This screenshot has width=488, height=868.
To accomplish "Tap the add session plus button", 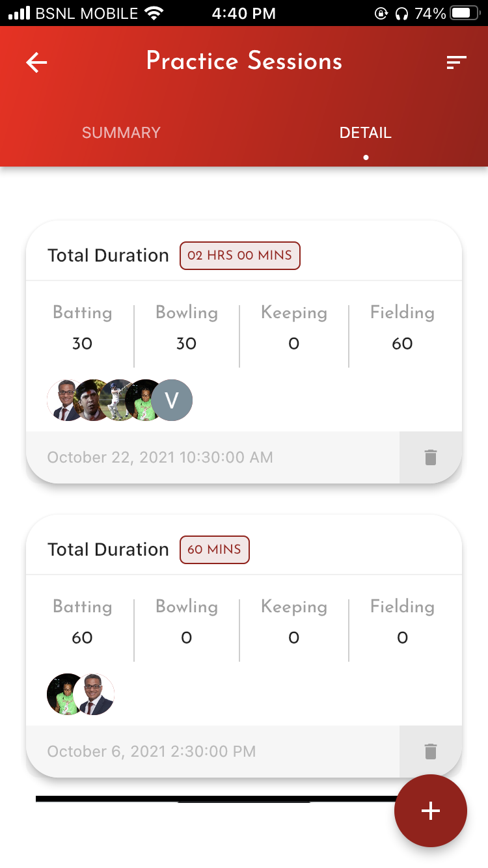I will [x=430, y=811].
